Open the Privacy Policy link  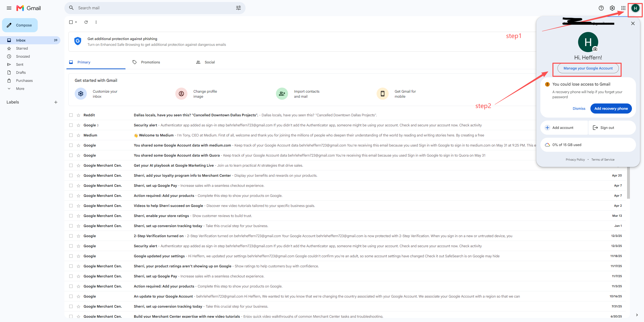pos(575,160)
